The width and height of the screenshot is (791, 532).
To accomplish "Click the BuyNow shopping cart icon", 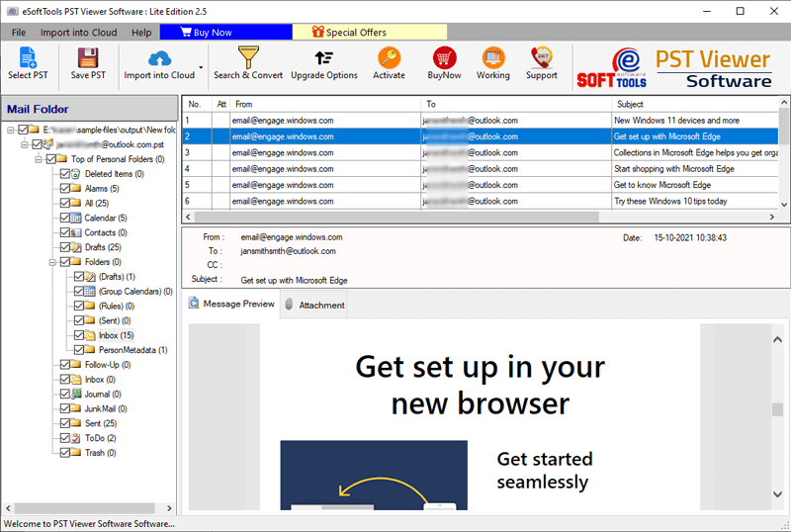I will tap(444, 58).
